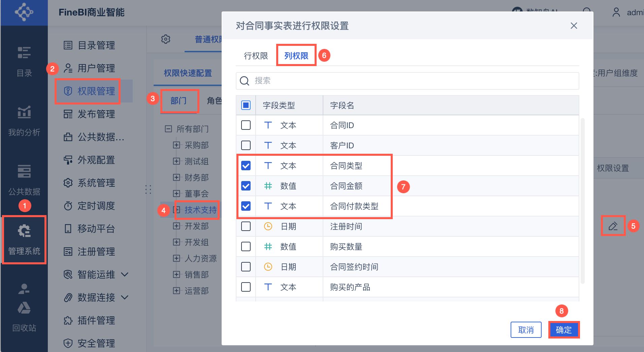This screenshot has height=352, width=644.
Task: Switch to the 行权限 tab
Action: point(256,56)
